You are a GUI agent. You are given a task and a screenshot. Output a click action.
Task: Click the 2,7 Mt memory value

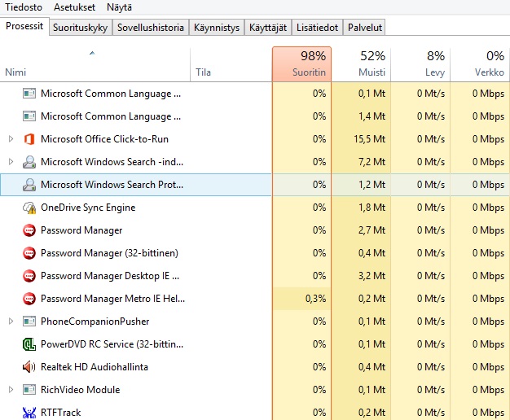click(x=372, y=230)
